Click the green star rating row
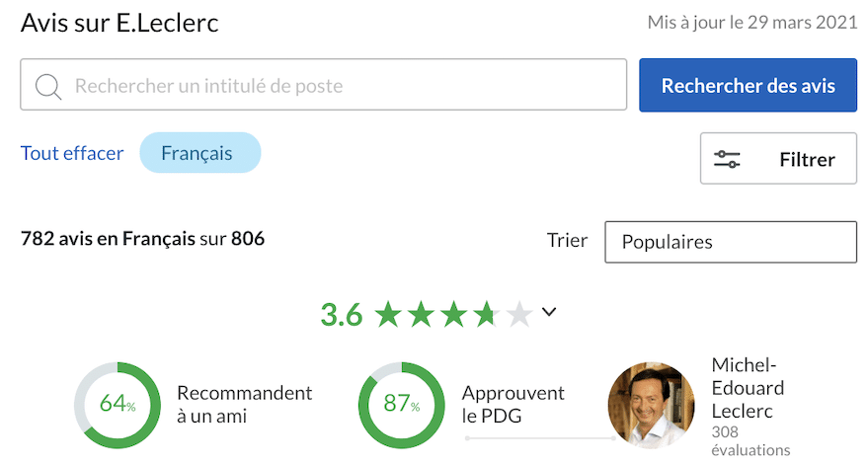 453,314
